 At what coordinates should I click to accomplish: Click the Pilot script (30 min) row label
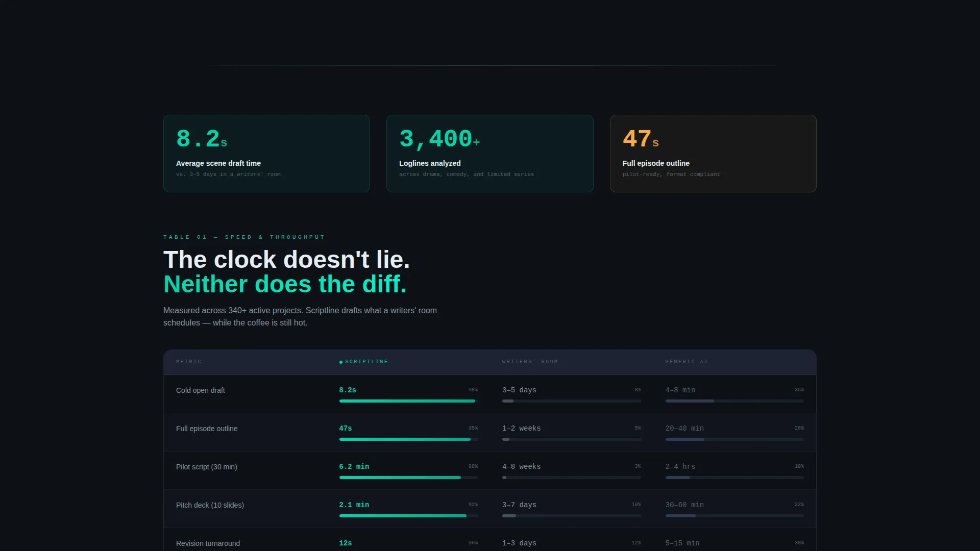pyautogui.click(x=207, y=467)
